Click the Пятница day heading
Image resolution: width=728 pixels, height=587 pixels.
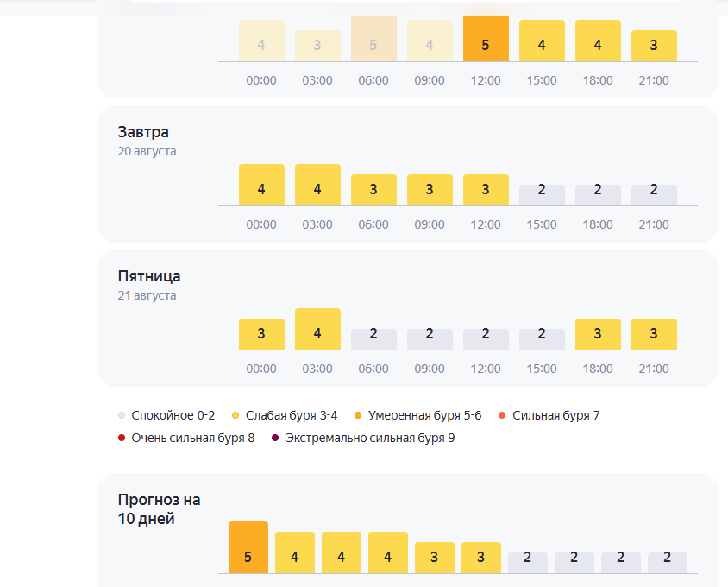[149, 276]
